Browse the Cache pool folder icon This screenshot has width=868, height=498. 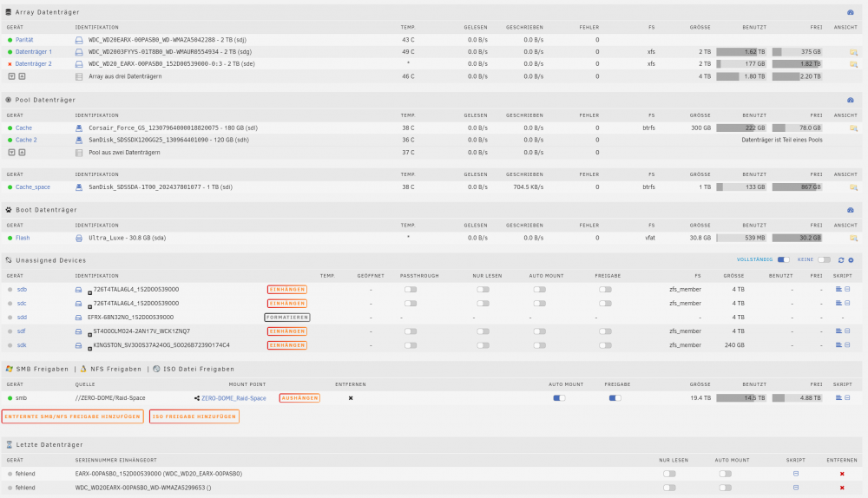click(853, 128)
